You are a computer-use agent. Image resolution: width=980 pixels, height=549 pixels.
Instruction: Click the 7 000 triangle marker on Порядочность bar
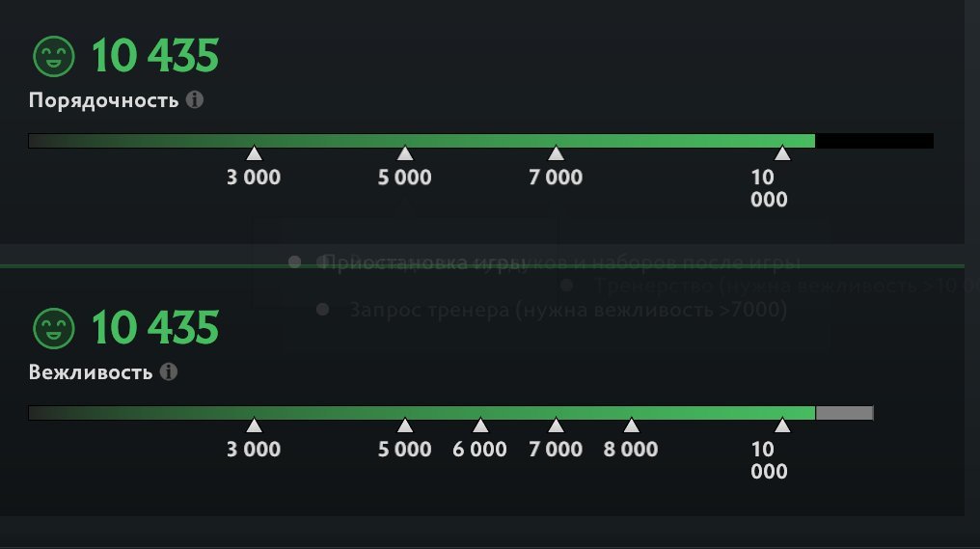click(556, 153)
